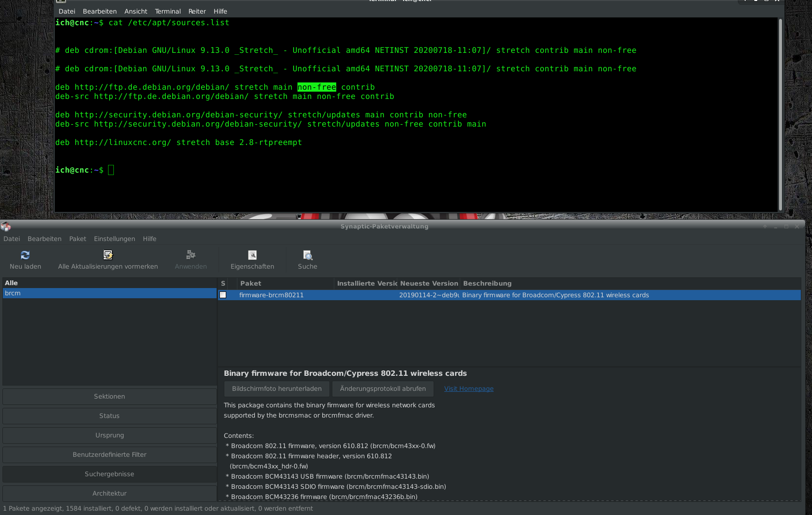
Task: Sort by the Paket column header
Action: 285,283
